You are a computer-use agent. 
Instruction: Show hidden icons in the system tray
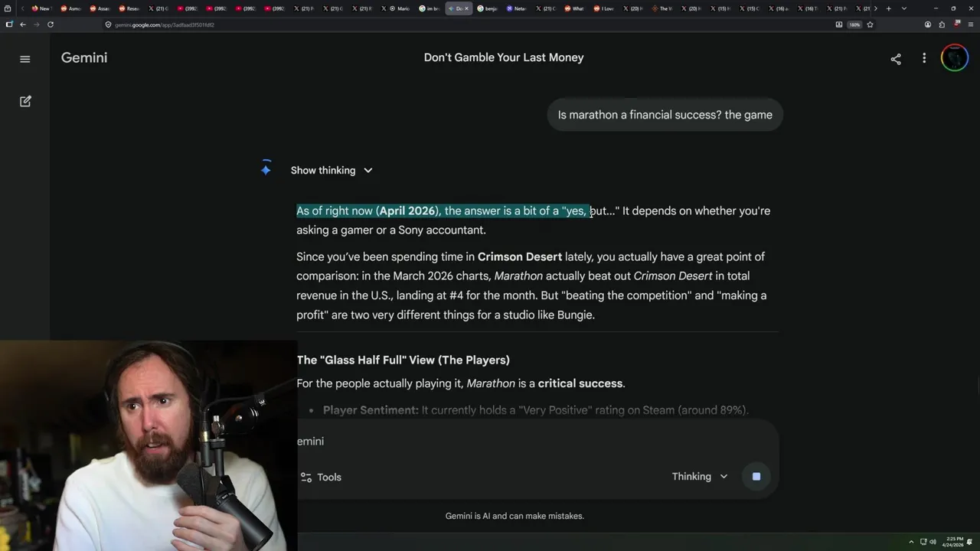[x=911, y=542]
